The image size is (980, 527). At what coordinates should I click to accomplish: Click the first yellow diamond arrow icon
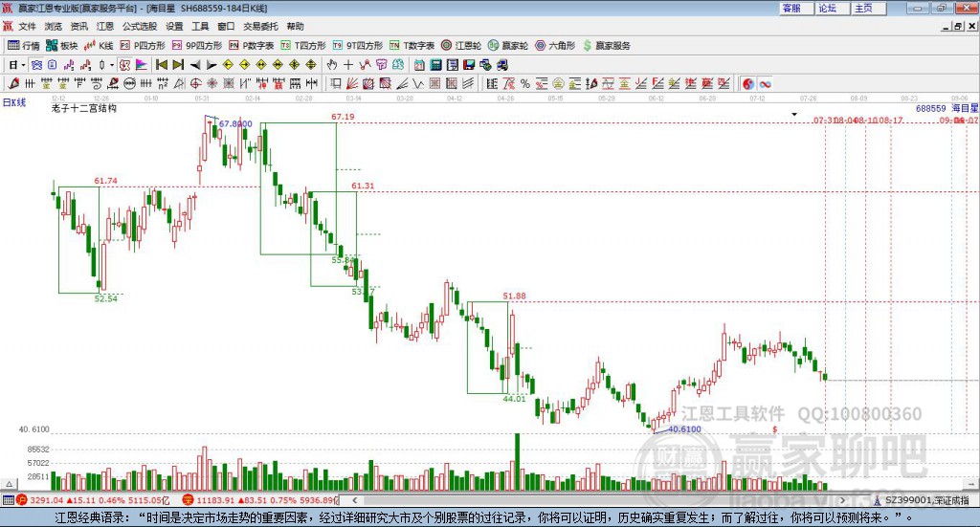point(228,65)
